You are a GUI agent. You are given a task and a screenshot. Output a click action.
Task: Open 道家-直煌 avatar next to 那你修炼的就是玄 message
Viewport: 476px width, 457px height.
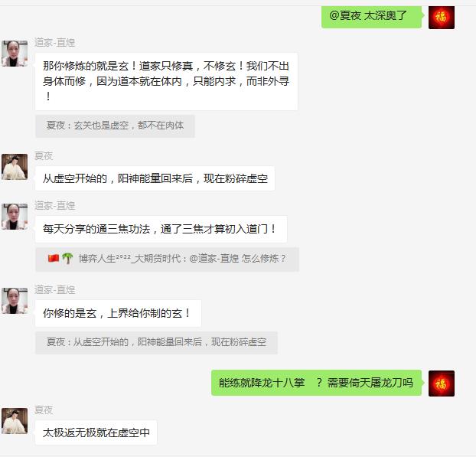point(15,54)
